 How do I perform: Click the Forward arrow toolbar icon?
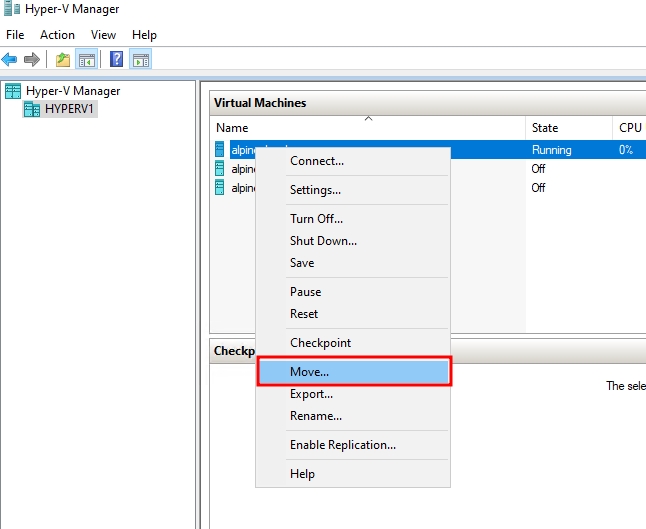click(x=32, y=60)
